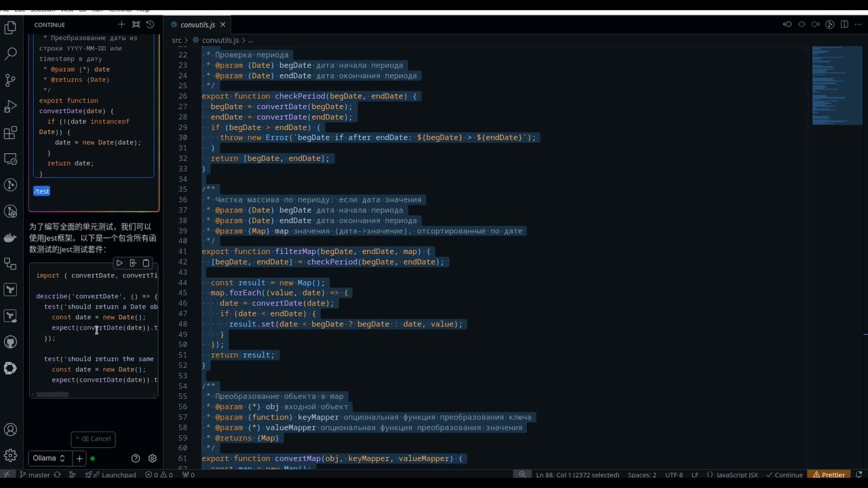Close the convutils.js tab
This screenshot has height=488, width=868.
click(x=222, y=24)
